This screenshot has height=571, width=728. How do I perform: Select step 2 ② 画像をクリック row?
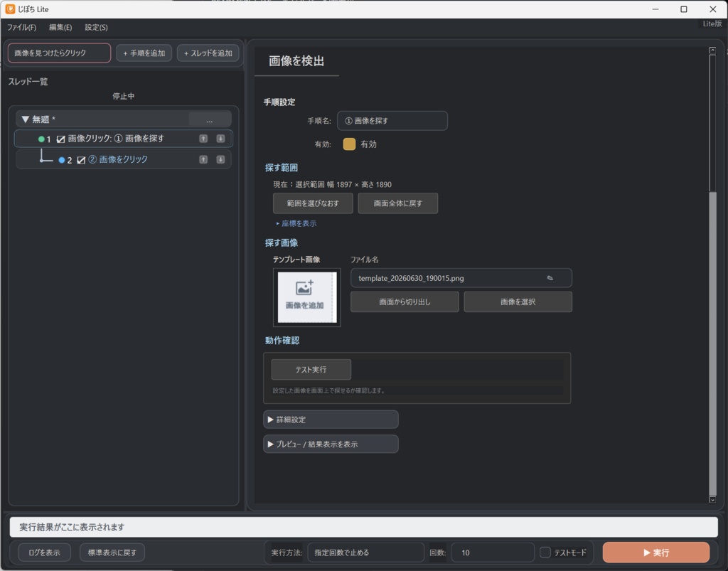click(124, 159)
